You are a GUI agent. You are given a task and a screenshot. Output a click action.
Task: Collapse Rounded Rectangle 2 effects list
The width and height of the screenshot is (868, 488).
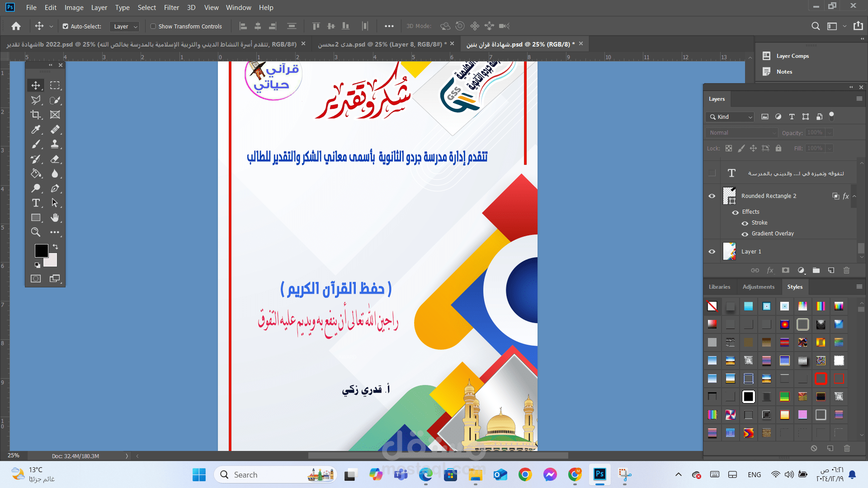click(854, 196)
